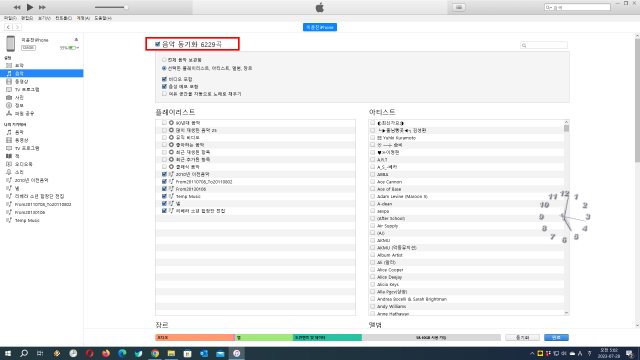Viewport: 640px width, 360px height.
Task: Open the 동영상 film icon under settings
Action: pyautogui.click(x=9, y=82)
